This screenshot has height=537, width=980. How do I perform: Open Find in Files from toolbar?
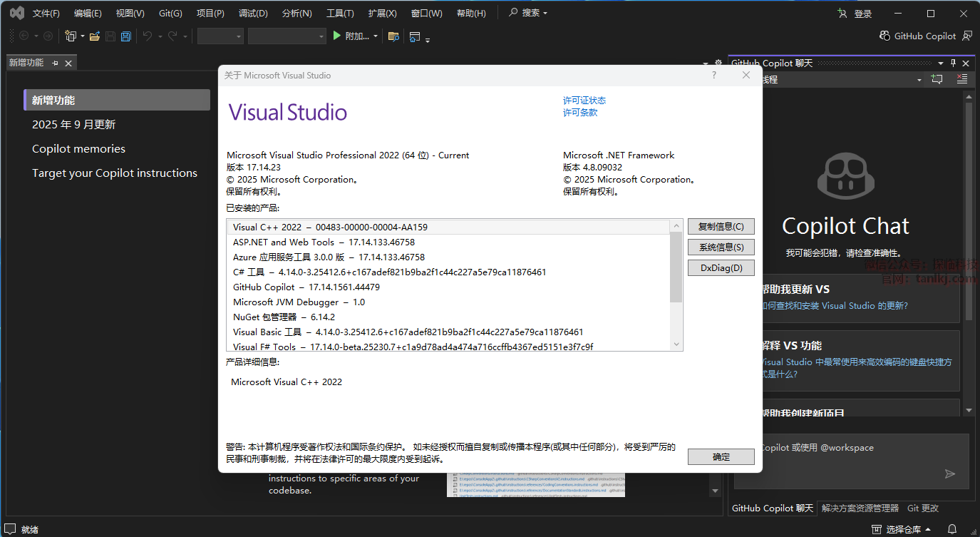(x=393, y=36)
